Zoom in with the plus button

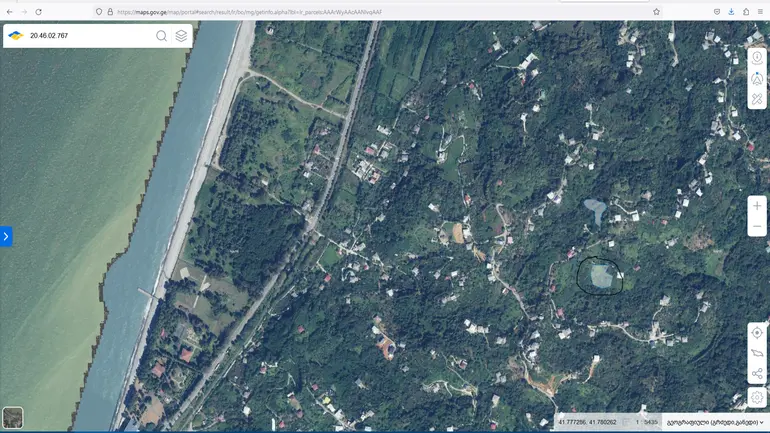click(x=757, y=206)
